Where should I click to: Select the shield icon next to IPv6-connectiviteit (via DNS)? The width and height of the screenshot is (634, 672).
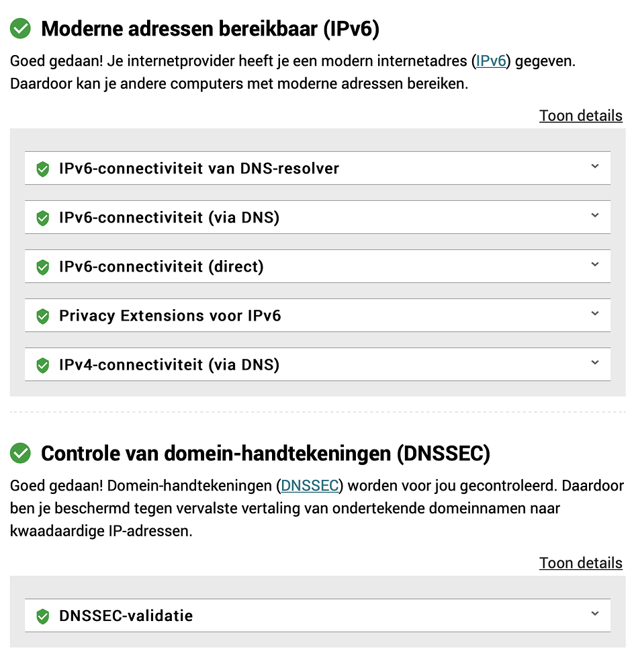pos(42,217)
